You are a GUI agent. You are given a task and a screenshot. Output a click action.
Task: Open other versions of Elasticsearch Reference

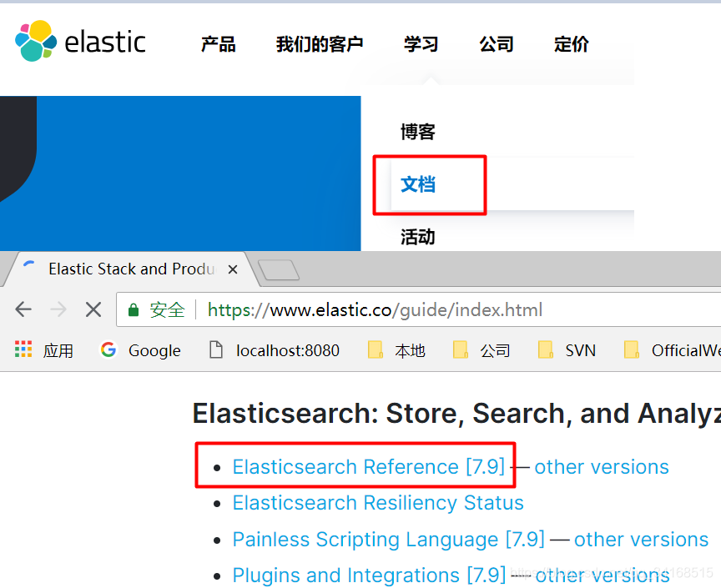pos(602,467)
